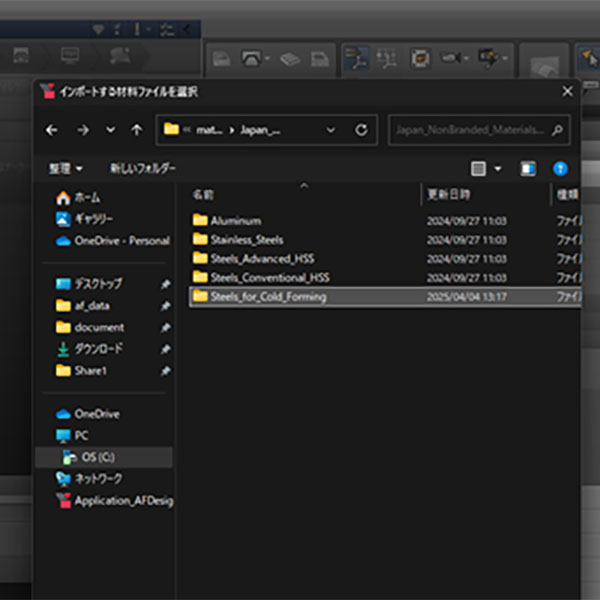
Task: Click the grid axis icon in main toolbar
Action: point(386,59)
